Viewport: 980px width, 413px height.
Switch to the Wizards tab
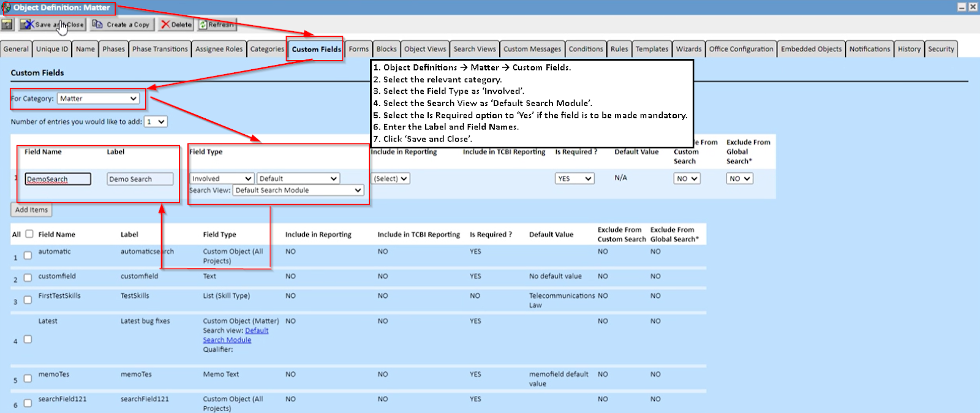tap(688, 49)
